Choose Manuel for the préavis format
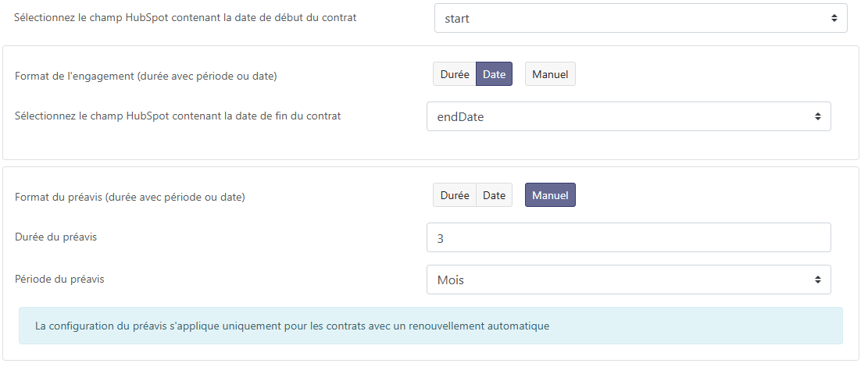The height and width of the screenshot is (367, 868). [x=550, y=195]
